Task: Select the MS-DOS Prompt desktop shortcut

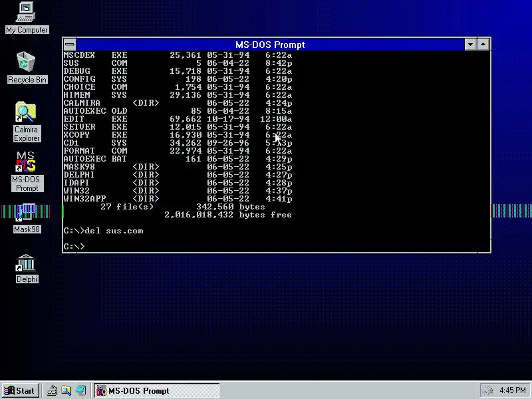Action: pos(27,172)
